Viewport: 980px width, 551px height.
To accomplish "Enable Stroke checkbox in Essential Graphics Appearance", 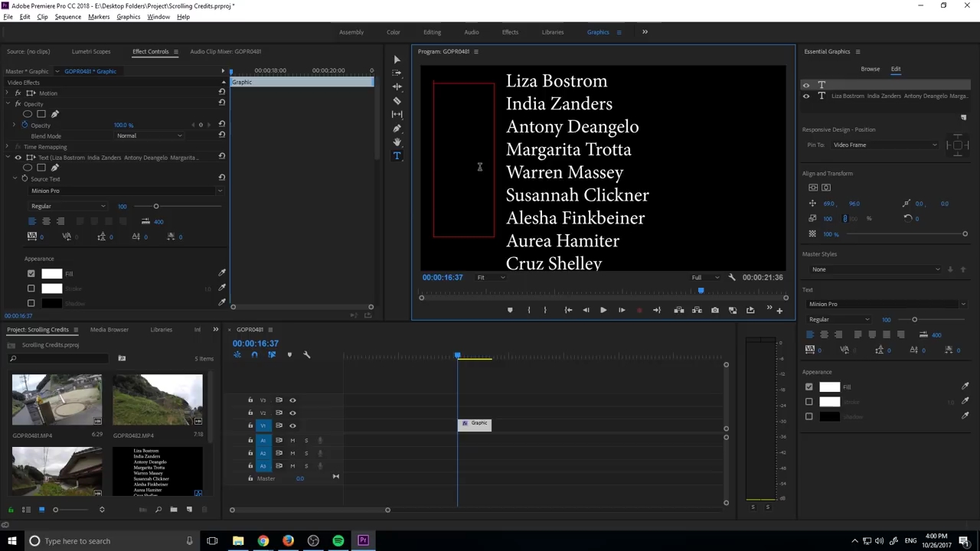I will tap(808, 402).
